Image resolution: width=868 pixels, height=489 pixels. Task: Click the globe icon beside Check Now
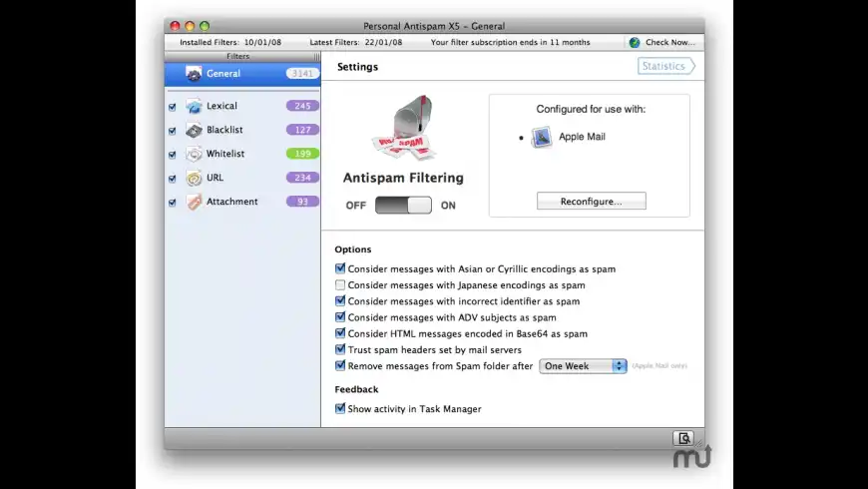[635, 42]
